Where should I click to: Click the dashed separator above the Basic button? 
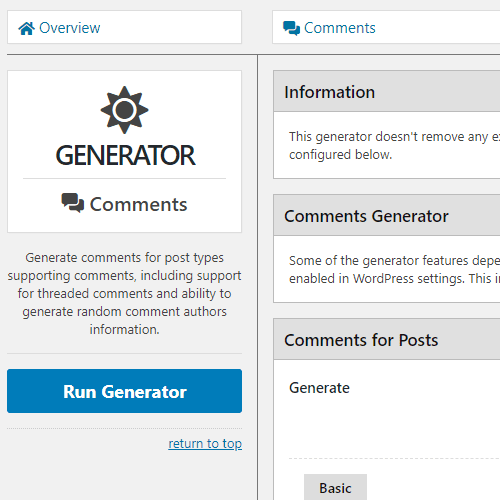394,459
